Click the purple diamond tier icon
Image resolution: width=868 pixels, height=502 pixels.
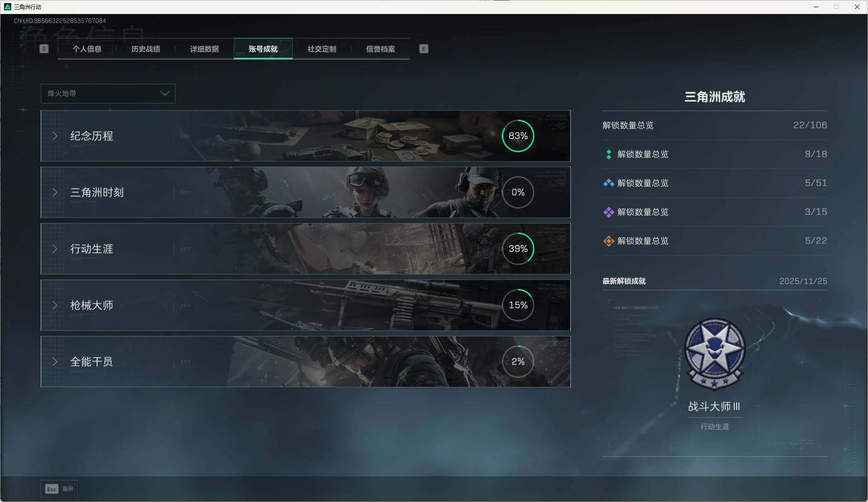click(x=608, y=212)
